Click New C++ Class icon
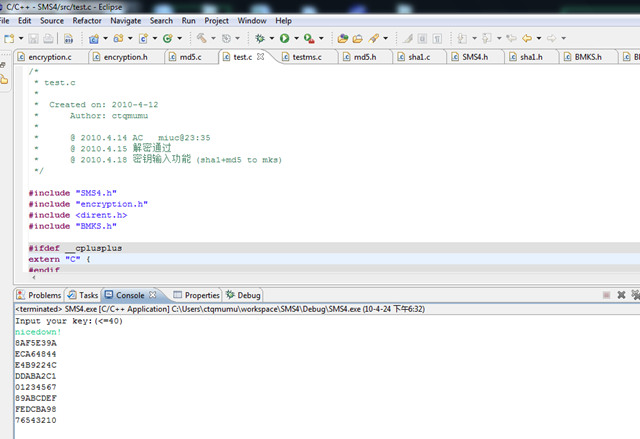640x439 pixels. [167, 38]
